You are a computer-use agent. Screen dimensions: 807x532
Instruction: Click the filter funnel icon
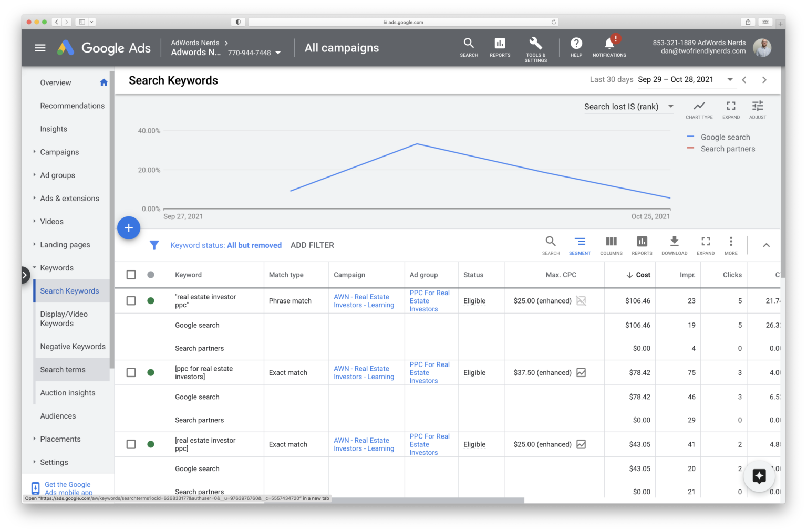pos(154,245)
